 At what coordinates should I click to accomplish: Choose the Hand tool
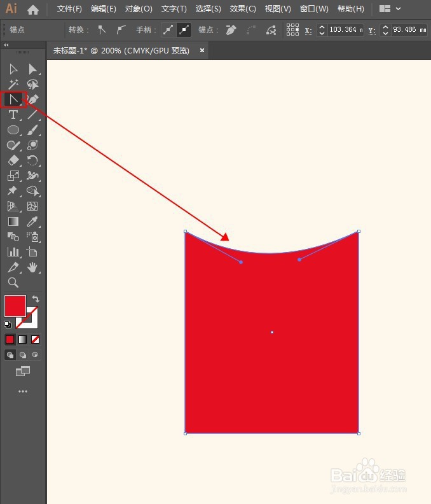point(33,267)
